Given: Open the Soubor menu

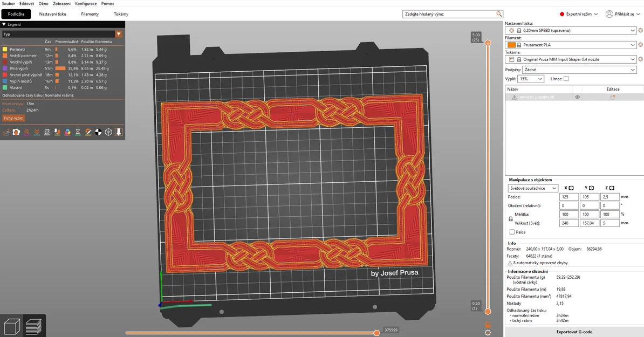Looking at the screenshot, I should pyautogui.click(x=8, y=4).
